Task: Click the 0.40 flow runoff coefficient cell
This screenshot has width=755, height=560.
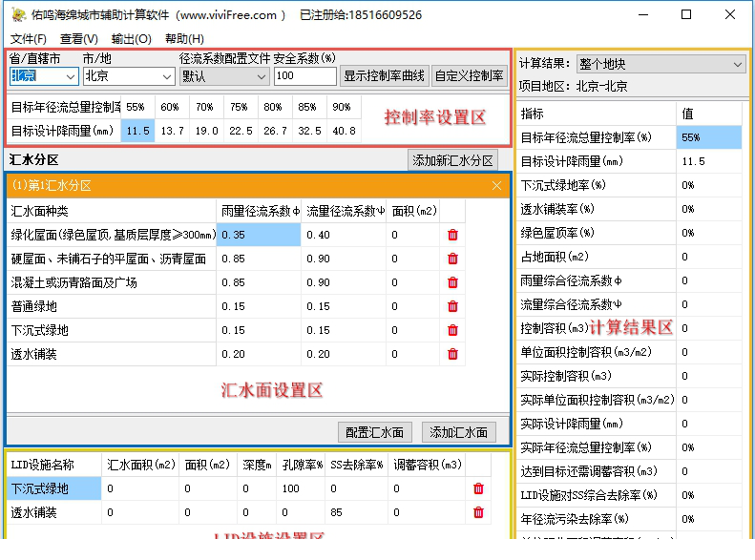Action: (344, 235)
